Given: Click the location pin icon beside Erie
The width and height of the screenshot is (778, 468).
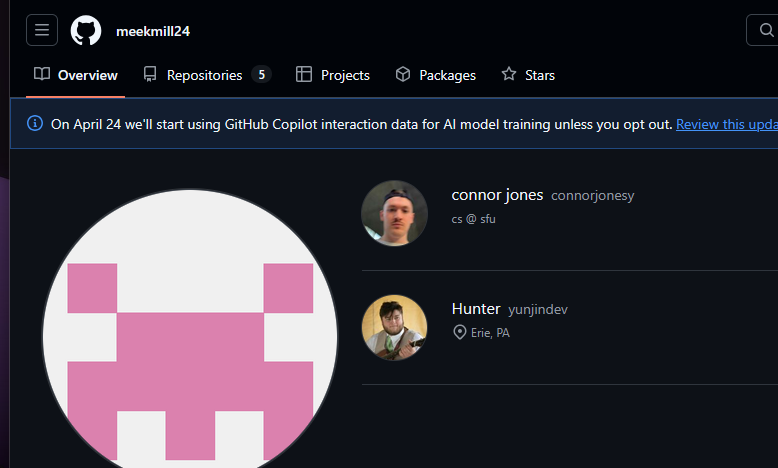Looking at the screenshot, I should point(459,332).
